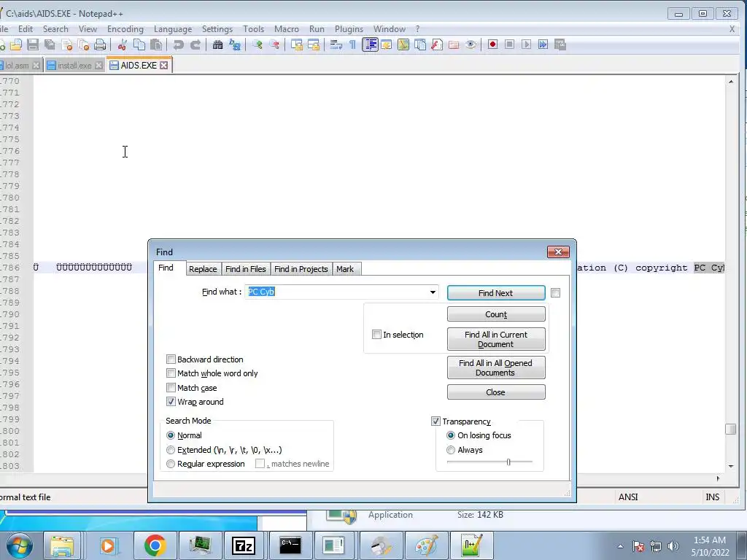Click Find All in All Opened Documents

pos(496,367)
